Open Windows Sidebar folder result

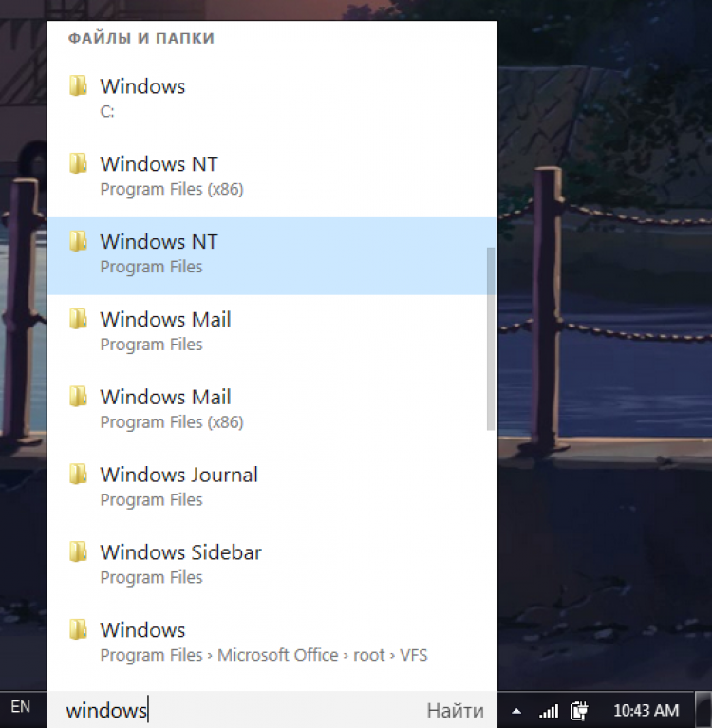tap(272, 566)
